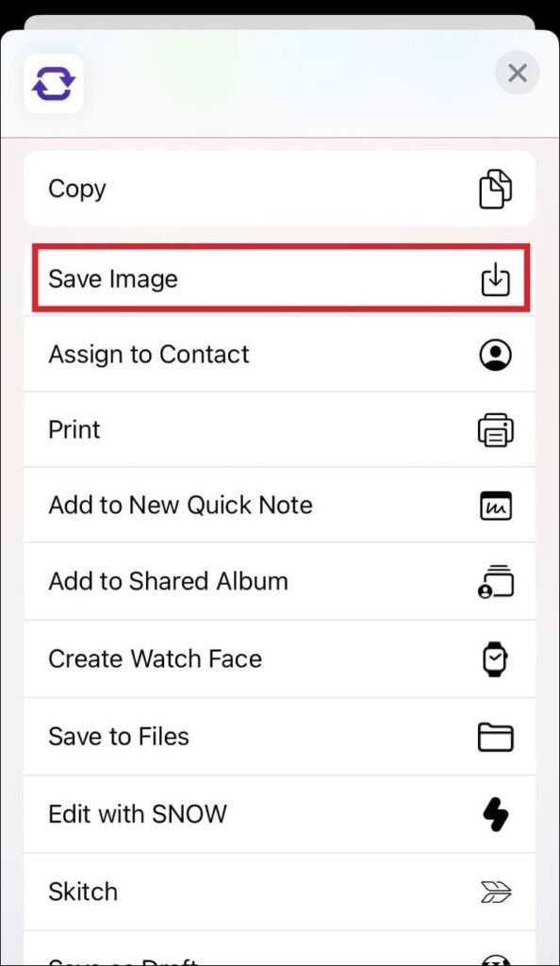Viewport: 560px width, 966px height.
Task: Close the share sheet with X
Action: [518, 74]
